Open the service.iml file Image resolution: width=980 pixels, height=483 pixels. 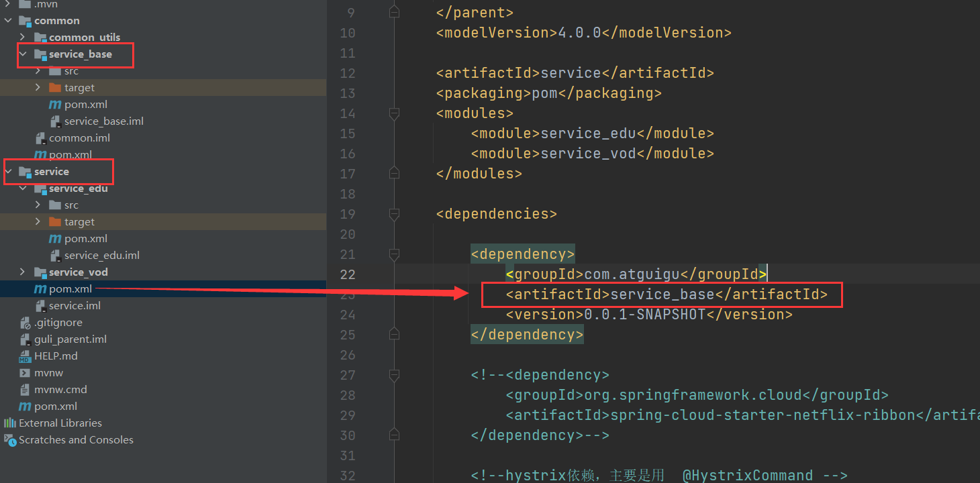click(x=75, y=306)
